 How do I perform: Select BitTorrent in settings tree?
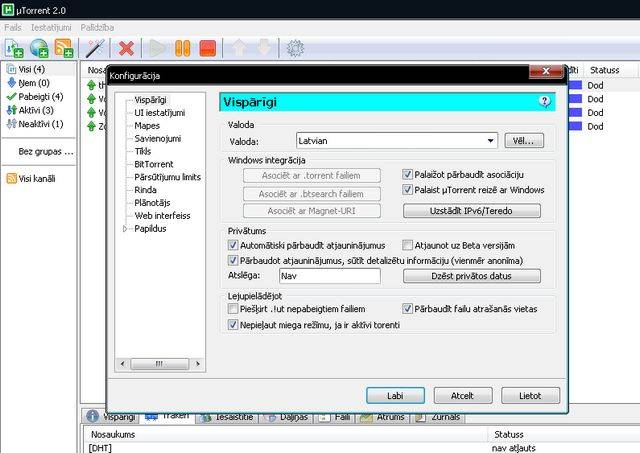[x=153, y=164]
